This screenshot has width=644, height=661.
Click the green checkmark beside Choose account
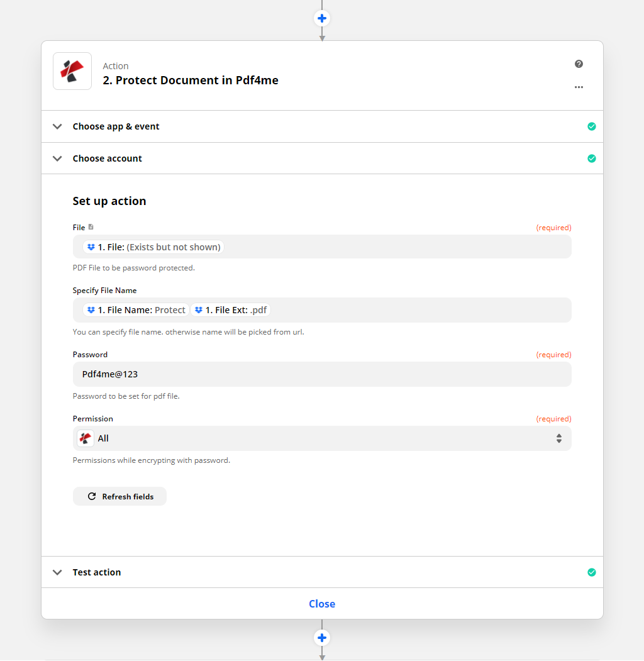click(592, 158)
